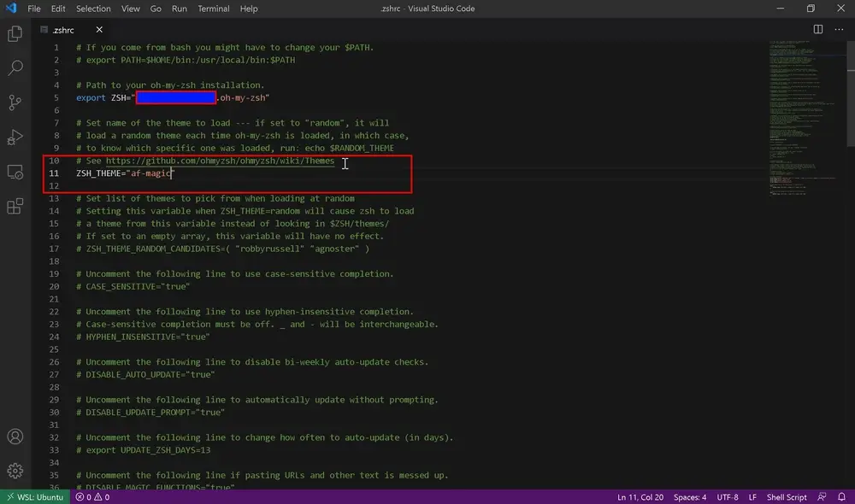Click the 'export PATH=$HOME/bin' comment on line 2

tap(186, 60)
